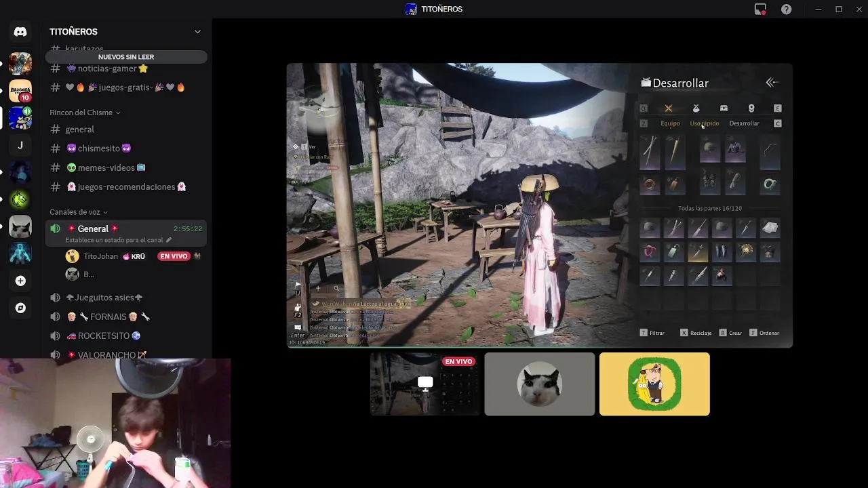
Task: Open the chismesito channel
Action: 126,148
